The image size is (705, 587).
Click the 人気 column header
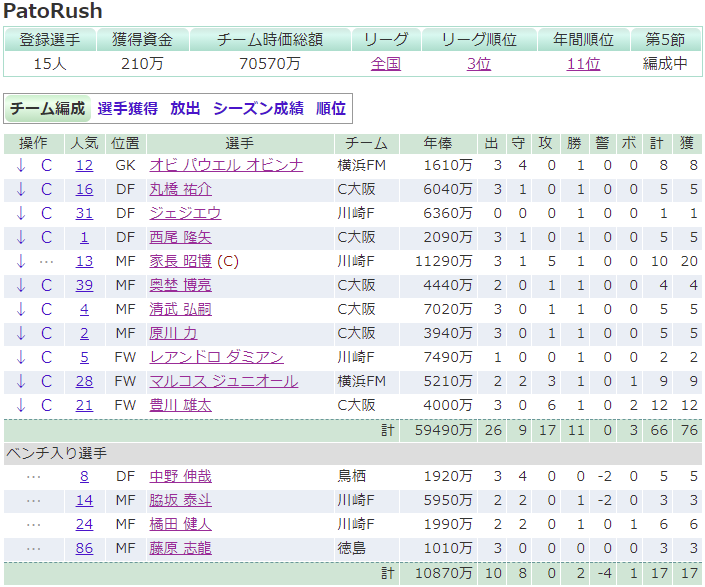click(x=85, y=143)
